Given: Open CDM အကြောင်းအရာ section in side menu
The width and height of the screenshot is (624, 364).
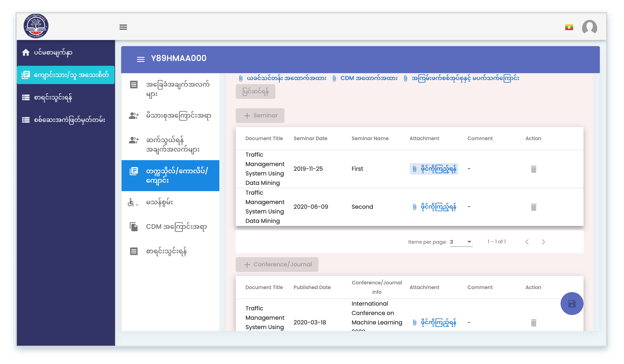Looking at the screenshot, I should tap(170, 227).
